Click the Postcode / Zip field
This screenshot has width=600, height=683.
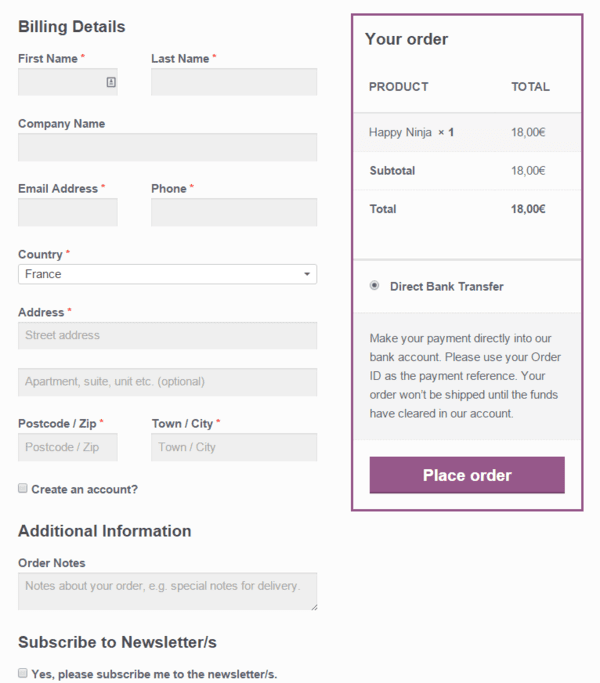pos(67,447)
